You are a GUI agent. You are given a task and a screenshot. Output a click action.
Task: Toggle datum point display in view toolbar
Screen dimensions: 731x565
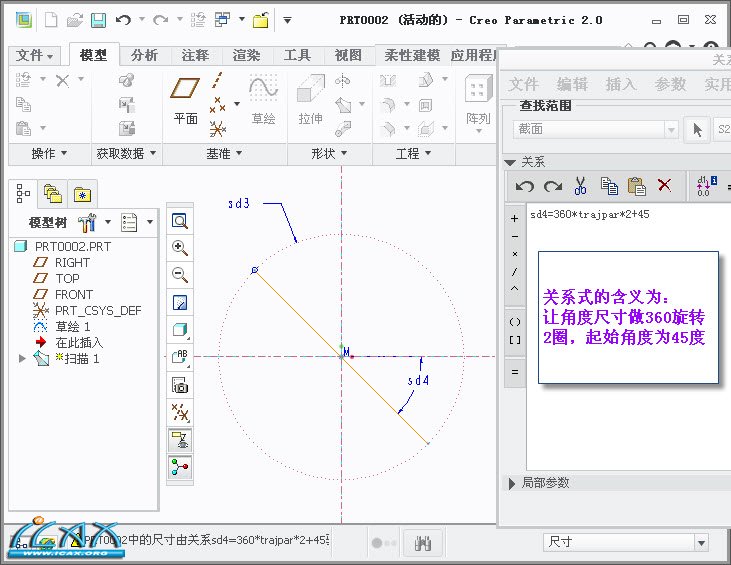180,412
